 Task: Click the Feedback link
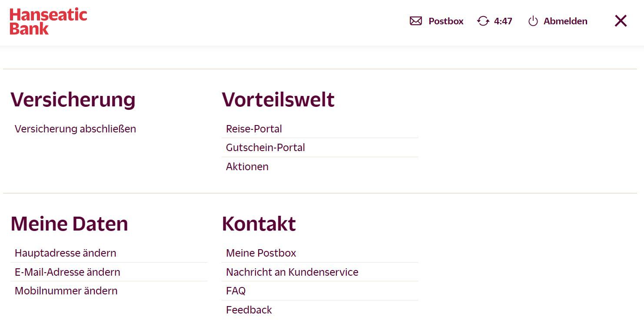[249, 310]
